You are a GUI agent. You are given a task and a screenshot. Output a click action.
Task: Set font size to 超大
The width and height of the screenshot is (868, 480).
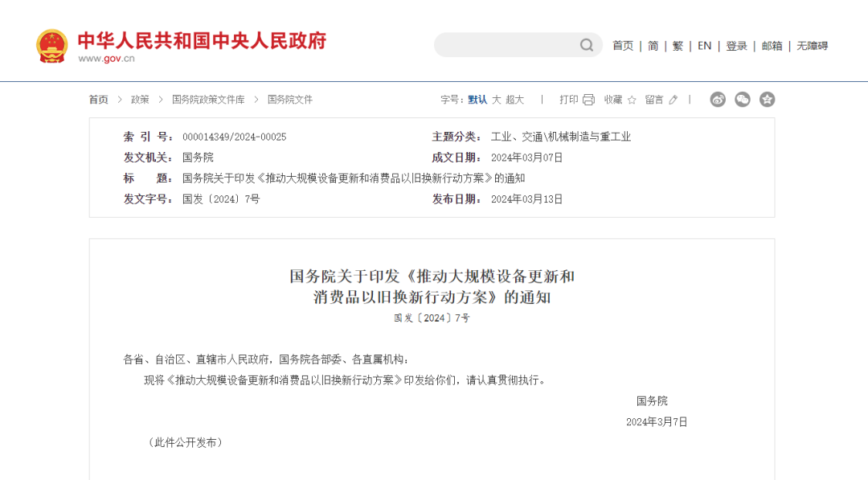(x=515, y=100)
